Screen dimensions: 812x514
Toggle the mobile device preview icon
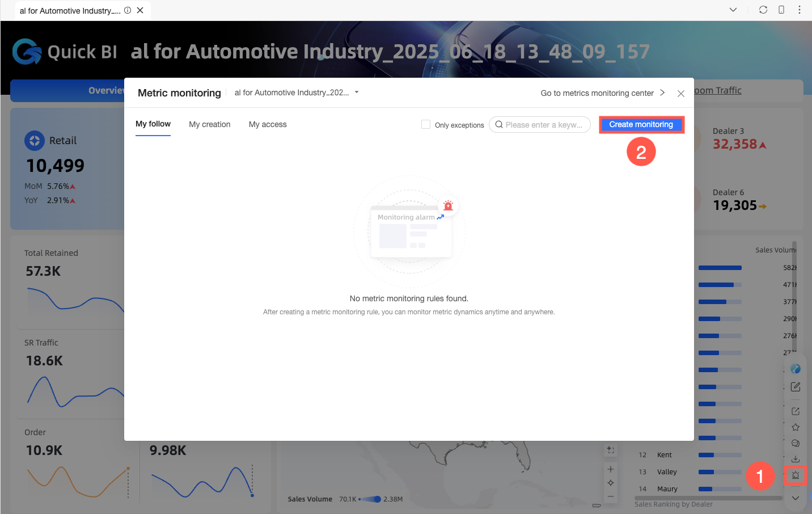click(x=781, y=10)
